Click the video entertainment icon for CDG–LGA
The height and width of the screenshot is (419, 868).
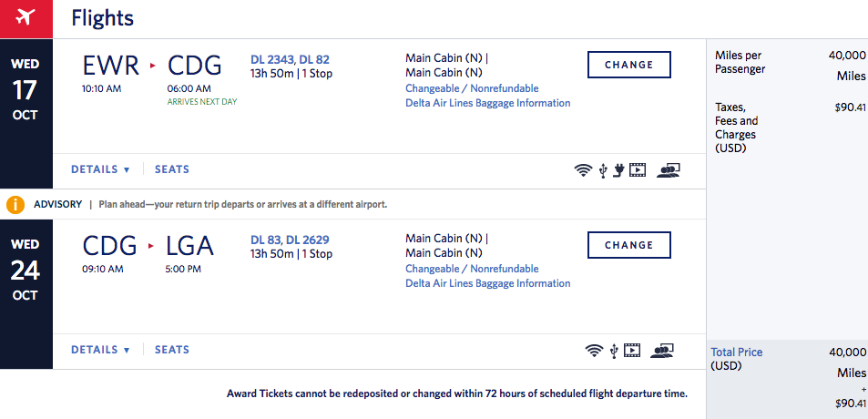(x=633, y=350)
